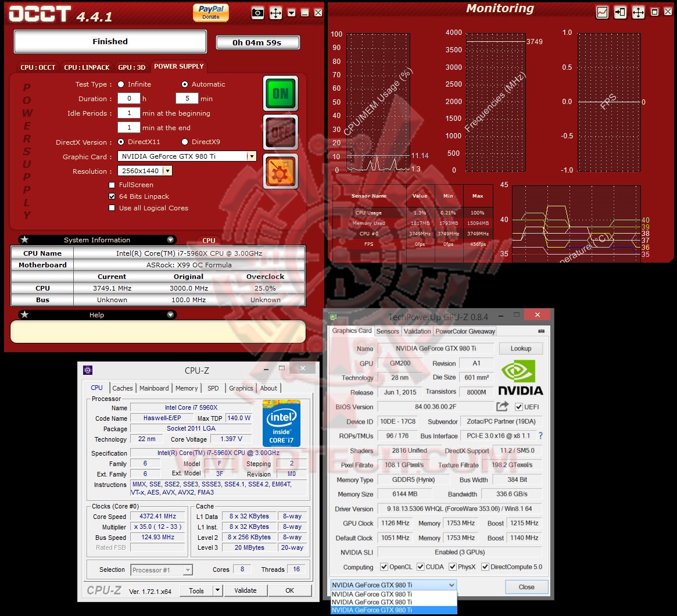Open OCCT settings gear icon
The image size is (677, 616).
point(281,171)
